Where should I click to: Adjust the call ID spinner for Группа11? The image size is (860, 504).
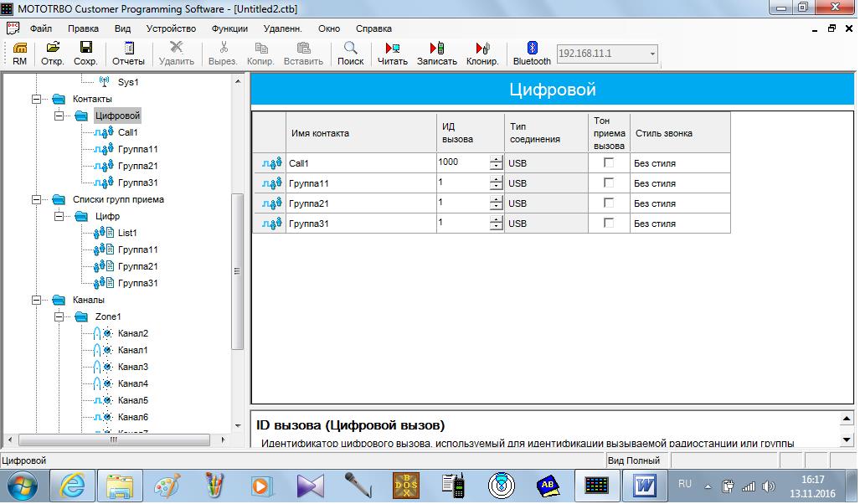click(497, 183)
